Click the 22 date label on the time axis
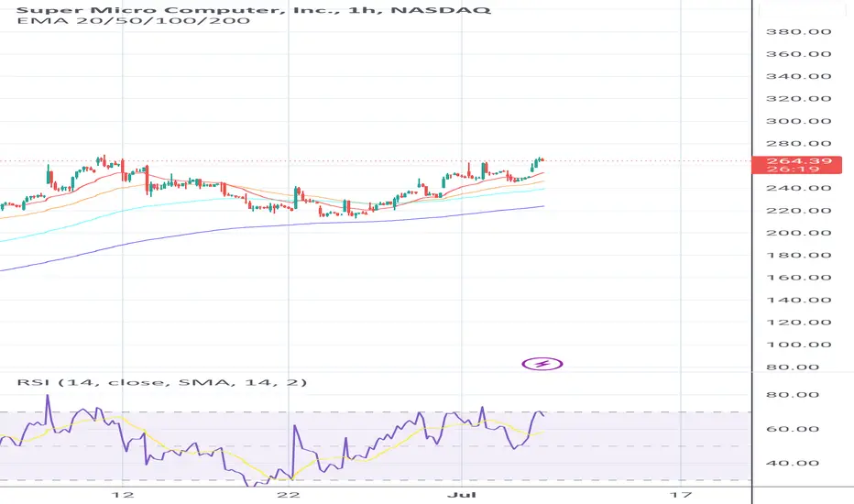This screenshot has width=854, height=504. click(x=288, y=495)
